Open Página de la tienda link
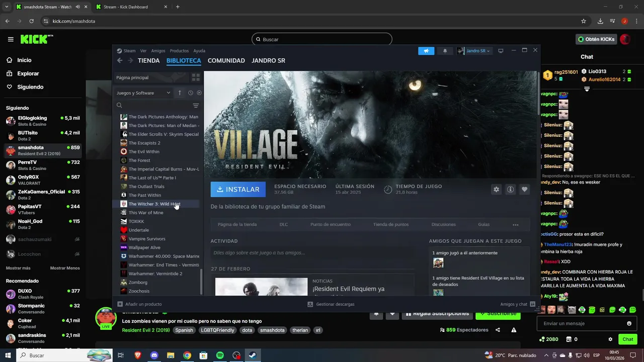The width and height of the screenshot is (644, 362). point(237,225)
